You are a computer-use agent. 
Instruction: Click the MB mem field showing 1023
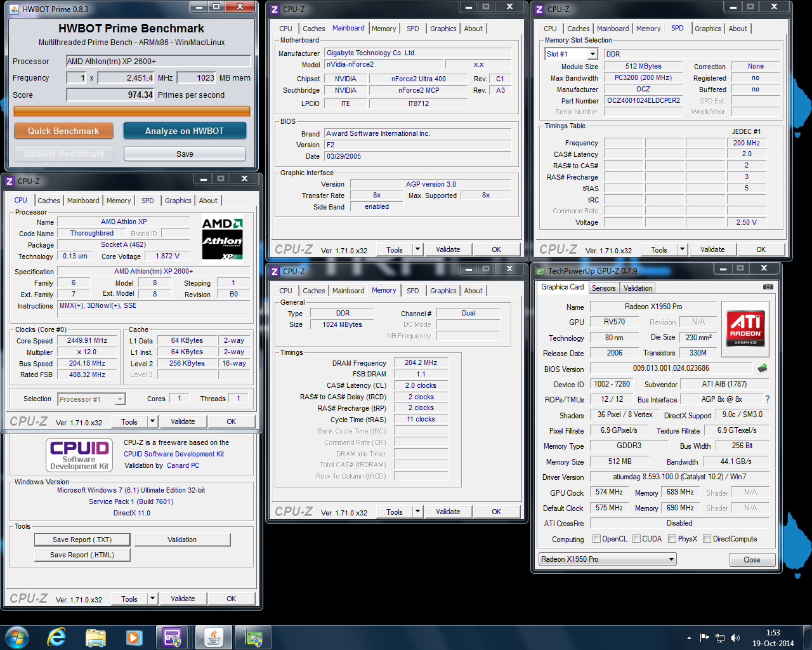(196, 77)
